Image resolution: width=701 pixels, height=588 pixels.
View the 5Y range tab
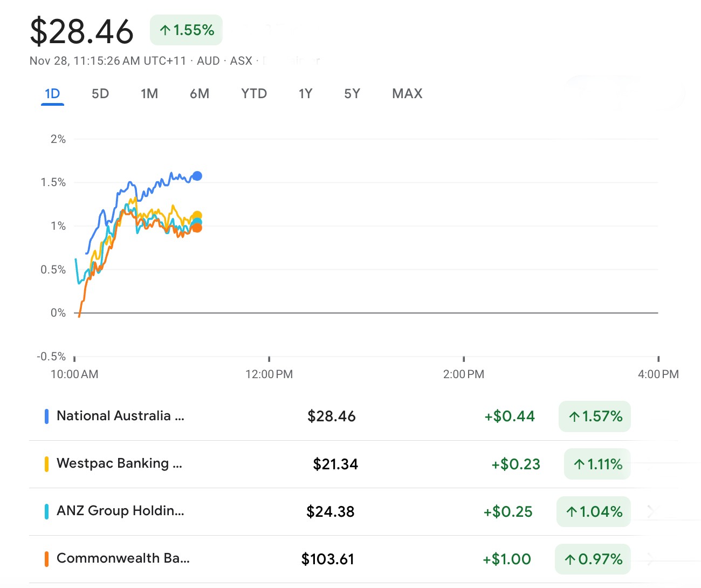[x=352, y=94]
